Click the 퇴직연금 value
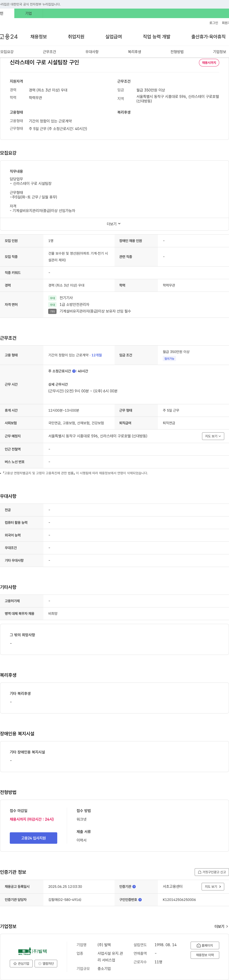The height and width of the screenshot is (980, 229). (x=169, y=423)
